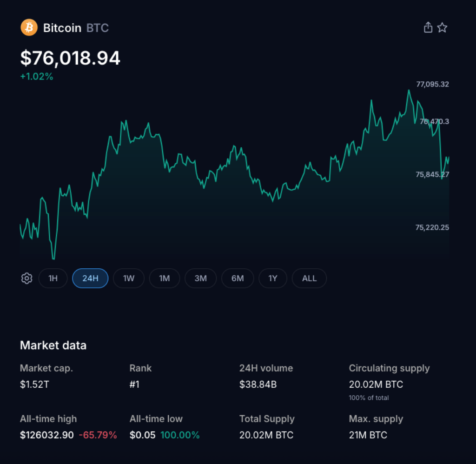Select the 1H chart timeframe
The height and width of the screenshot is (464, 476).
(53, 278)
